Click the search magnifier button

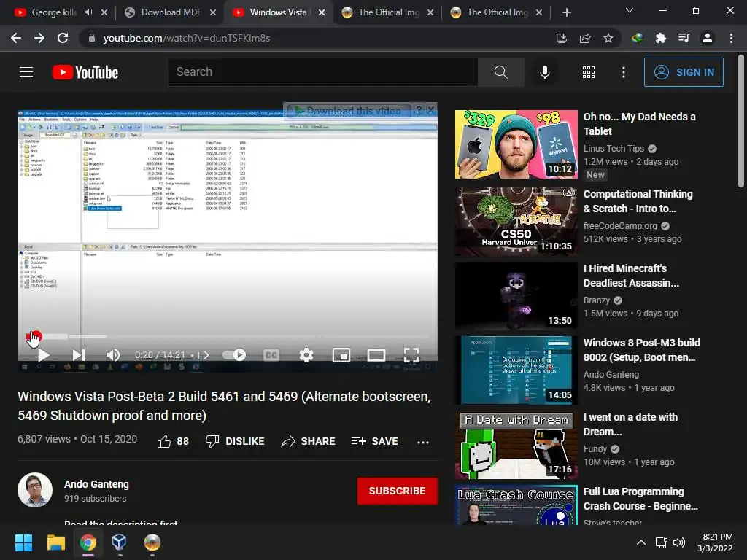[x=500, y=72]
